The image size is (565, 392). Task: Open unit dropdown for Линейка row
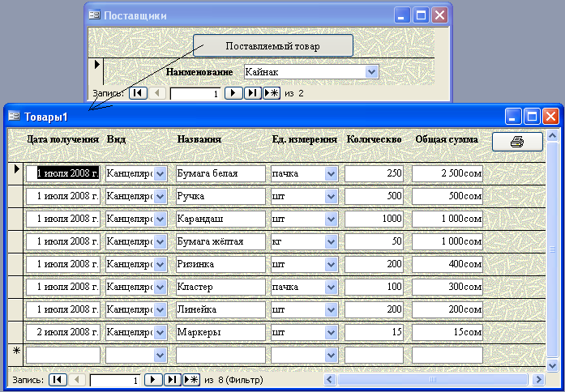[331, 309]
